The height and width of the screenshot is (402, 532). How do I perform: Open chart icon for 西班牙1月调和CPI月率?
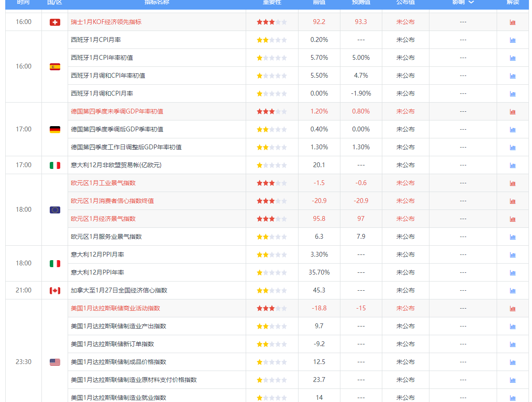tap(512, 94)
